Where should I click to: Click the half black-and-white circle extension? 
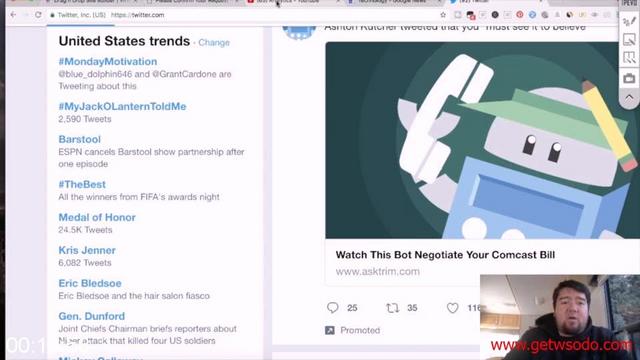click(x=569, y=15)
